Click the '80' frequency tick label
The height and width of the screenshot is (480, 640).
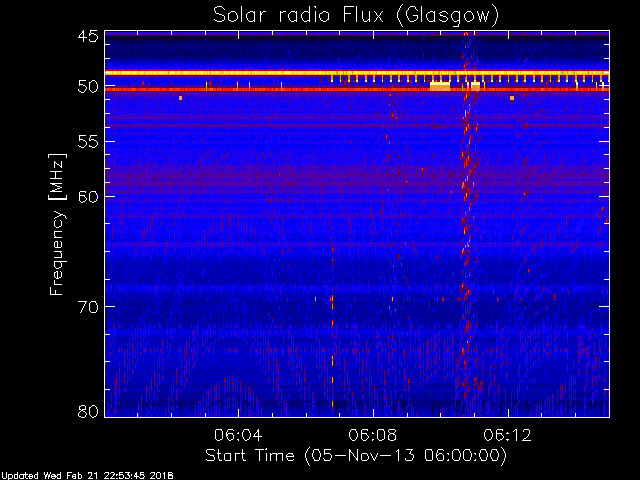coord(88,411)
